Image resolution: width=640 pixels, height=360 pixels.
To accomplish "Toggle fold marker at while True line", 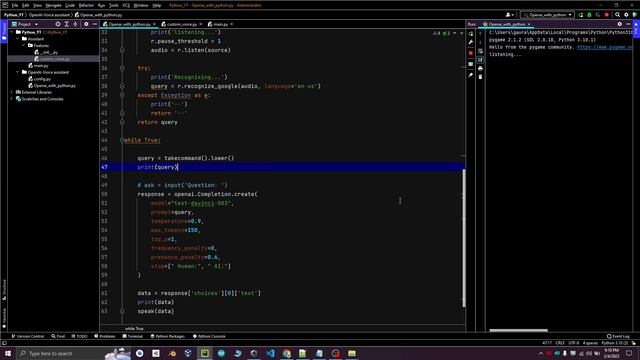I will coord(122,140).
